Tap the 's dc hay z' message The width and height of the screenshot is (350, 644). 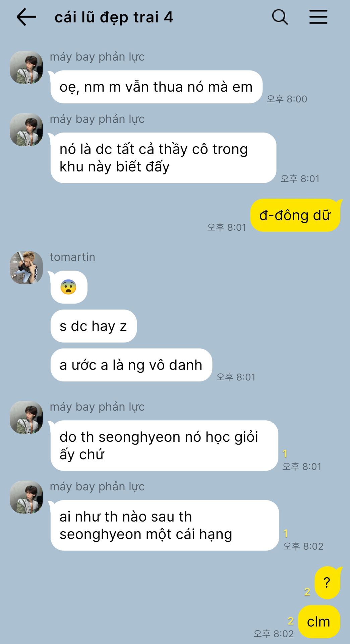(94, 326)
